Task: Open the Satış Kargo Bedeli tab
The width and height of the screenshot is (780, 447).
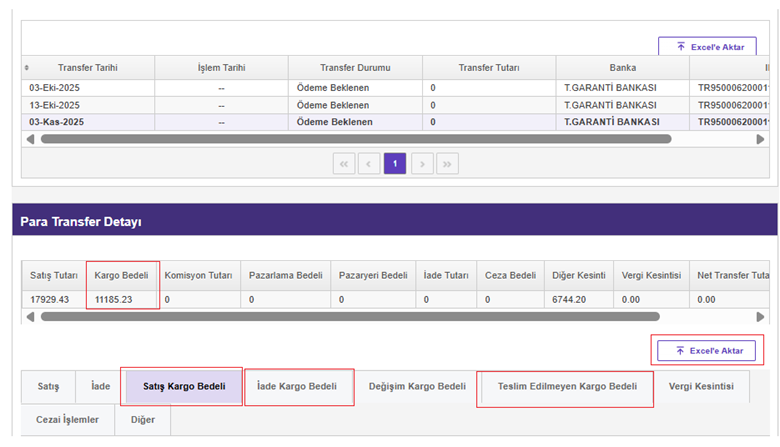Action: click(x=184, y=387)
